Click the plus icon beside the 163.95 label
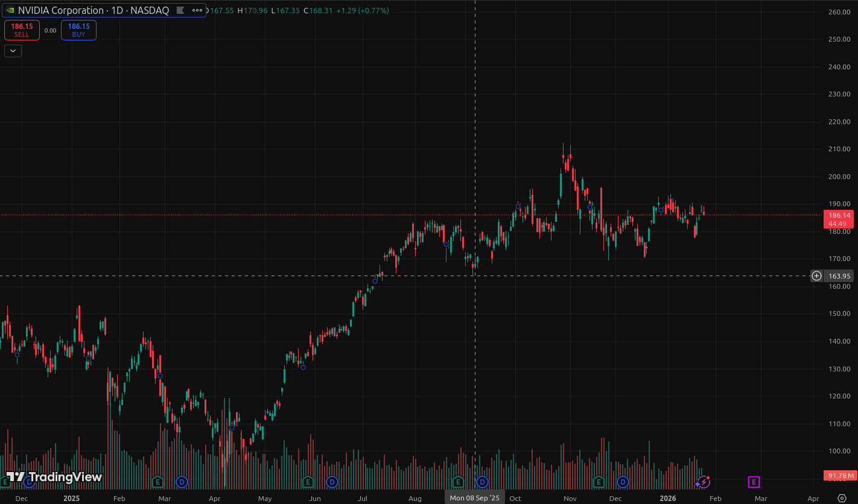This screenshot has height=504, width=858. point(816,276)
